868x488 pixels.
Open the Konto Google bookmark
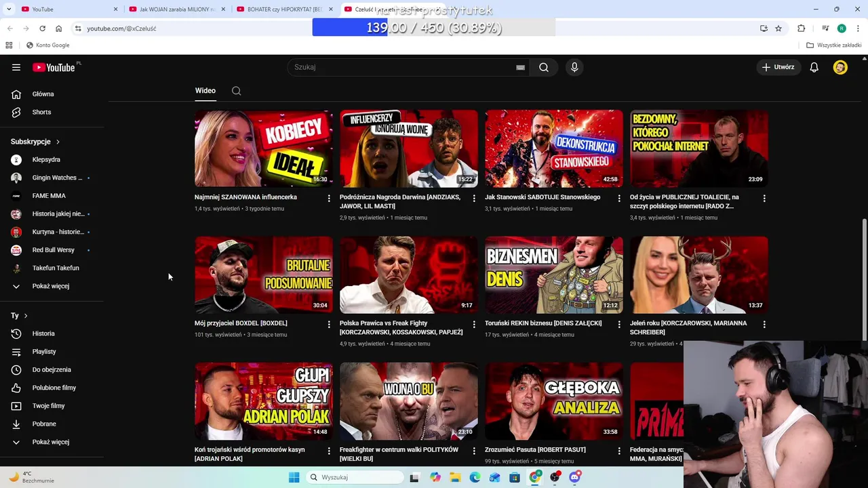point(47,45)
